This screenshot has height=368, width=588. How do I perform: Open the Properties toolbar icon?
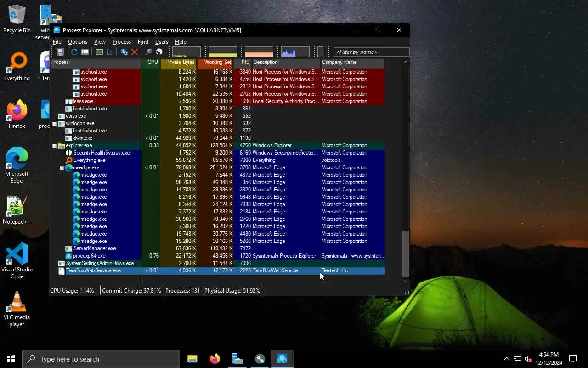(x=124, y=52)
